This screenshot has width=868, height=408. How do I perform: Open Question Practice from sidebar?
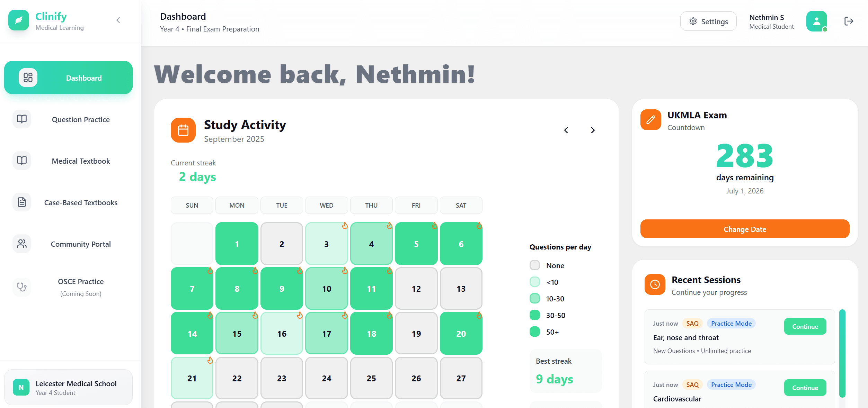point(80,119)
